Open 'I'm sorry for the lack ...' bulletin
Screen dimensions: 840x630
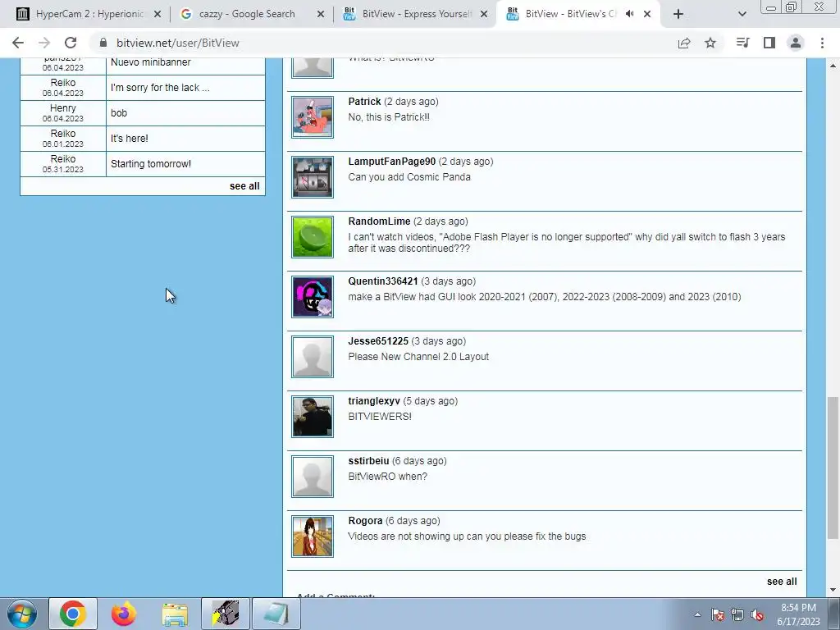[x=160, y=88]
